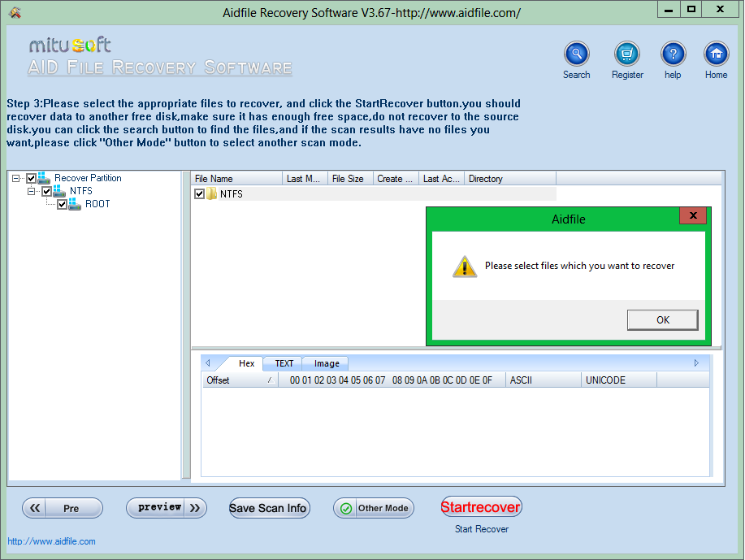Click the double right arrow on preview button
The width and height of the screenshot is (745, 560).
tap(195, 508)
